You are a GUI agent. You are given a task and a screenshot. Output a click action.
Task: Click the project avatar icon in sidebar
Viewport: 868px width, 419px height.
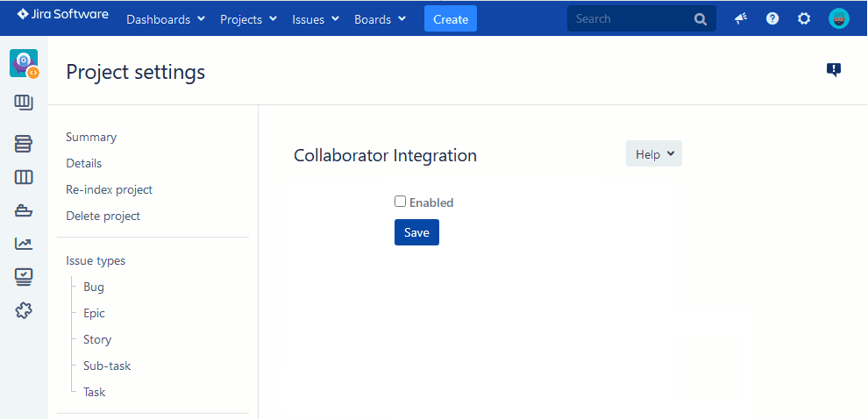tap(24, 64)
